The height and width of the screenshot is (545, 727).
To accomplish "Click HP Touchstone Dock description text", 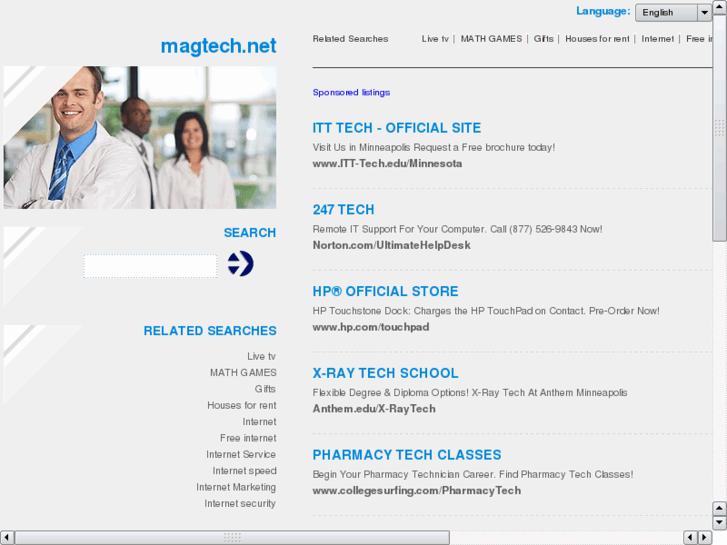I will (486, 311).
